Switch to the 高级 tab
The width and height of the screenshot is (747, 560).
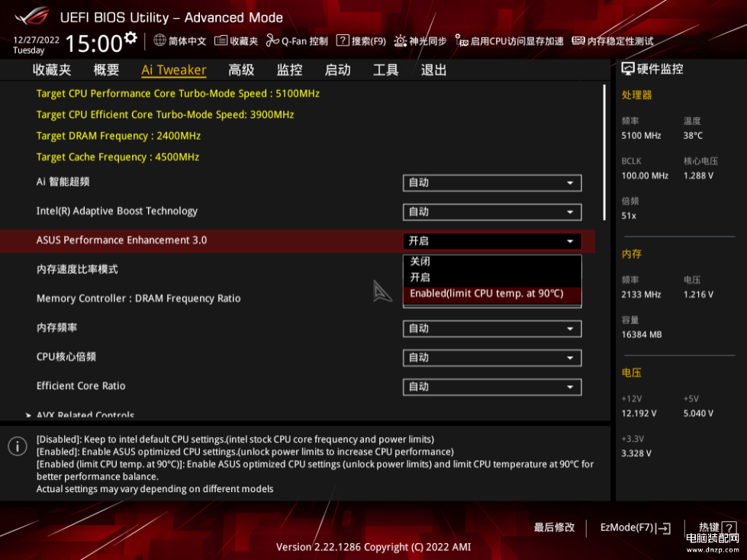242,70
